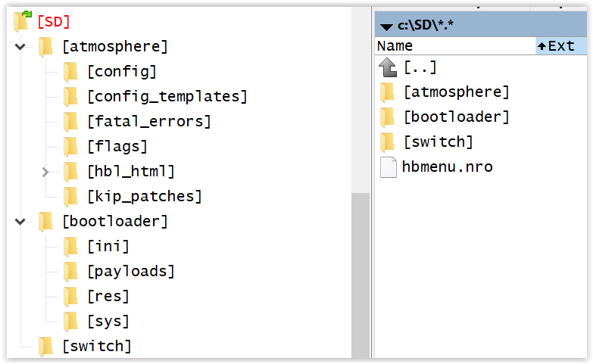Click the tree panel vertical scrollbar thumb

pyautogui.click(x=360, y=275)
